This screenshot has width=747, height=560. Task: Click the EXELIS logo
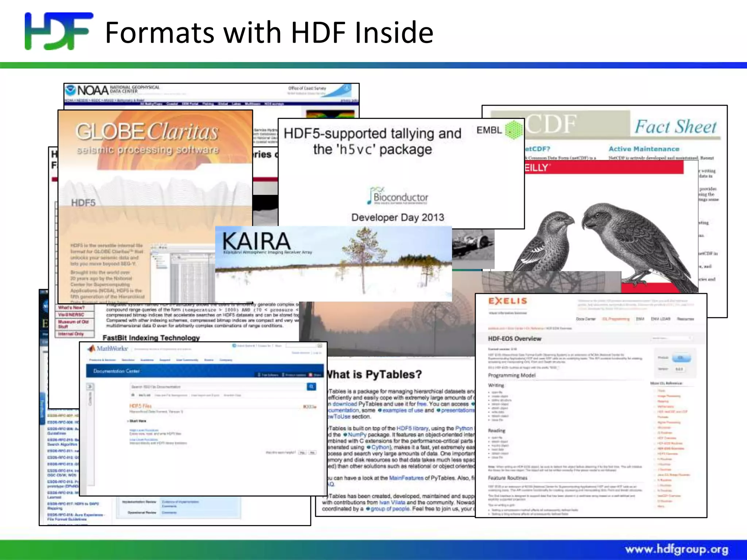tap(508, 301)
